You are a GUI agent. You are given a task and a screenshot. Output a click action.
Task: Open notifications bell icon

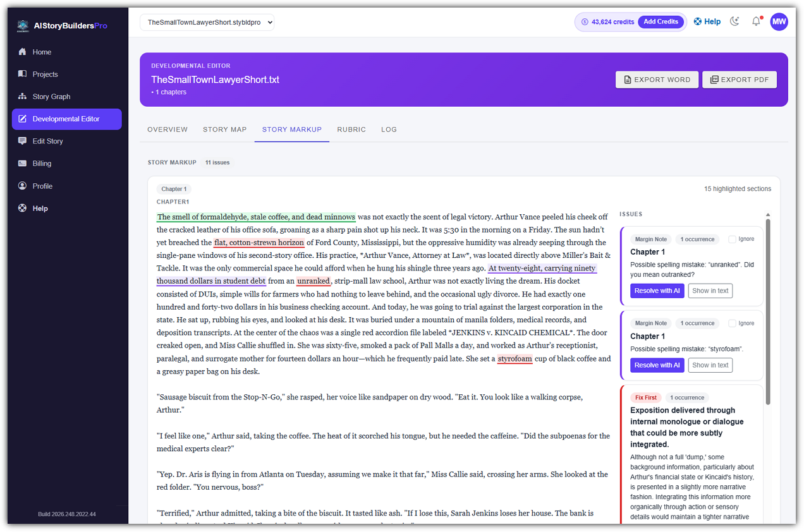coord(756,21)
